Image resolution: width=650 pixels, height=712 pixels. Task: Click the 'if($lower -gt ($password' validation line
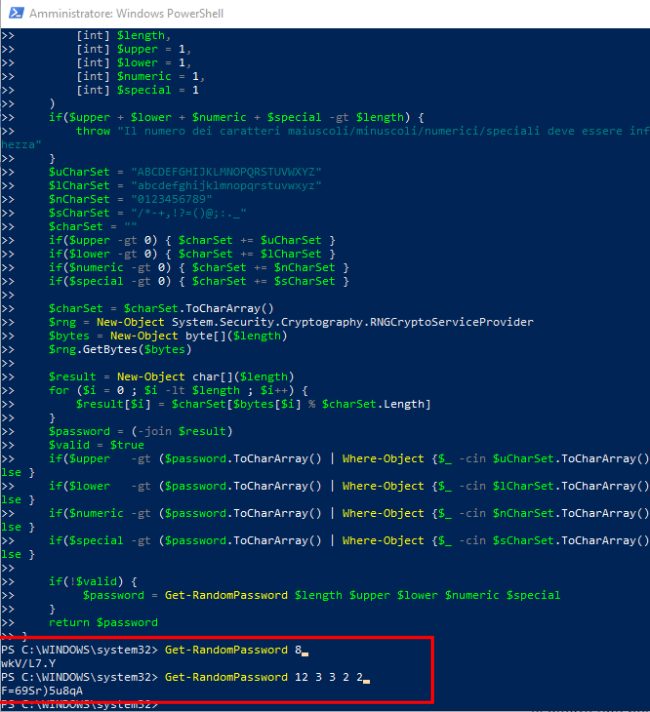click(349, 485)
